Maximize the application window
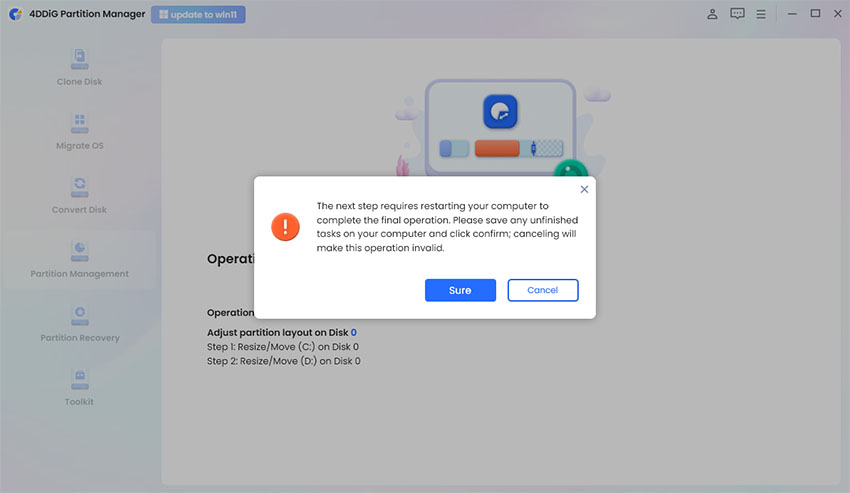The width and height of the screenshot is (850, 493). 815,14
